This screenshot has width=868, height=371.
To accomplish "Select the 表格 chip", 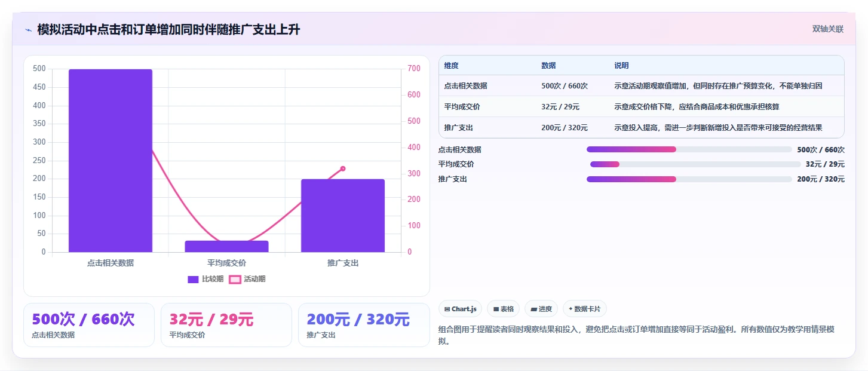I will 503,309.
